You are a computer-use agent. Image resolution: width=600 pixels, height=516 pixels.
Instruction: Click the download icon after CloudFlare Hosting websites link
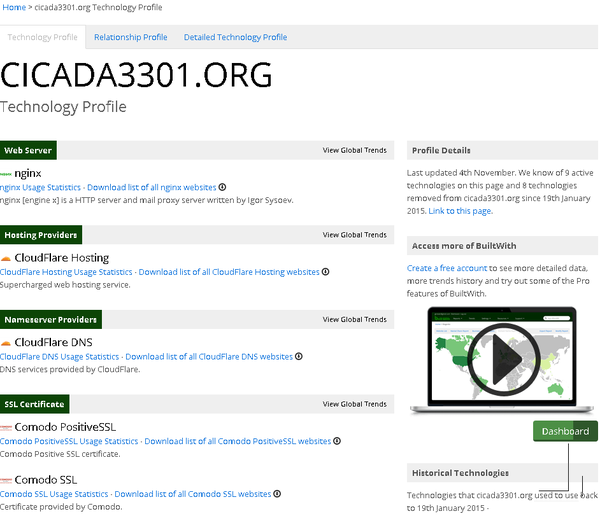click(325, 272)
